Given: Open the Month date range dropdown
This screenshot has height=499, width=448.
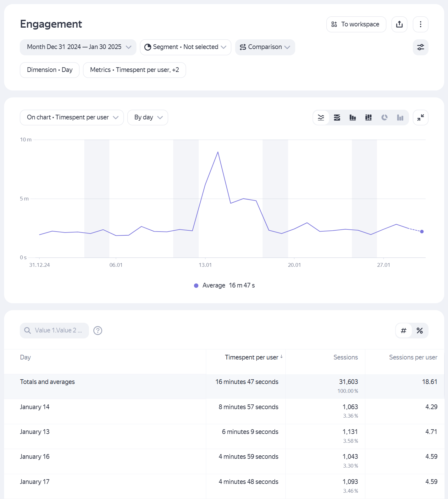Looking at the screenshot, I should (x=78, y=47).
